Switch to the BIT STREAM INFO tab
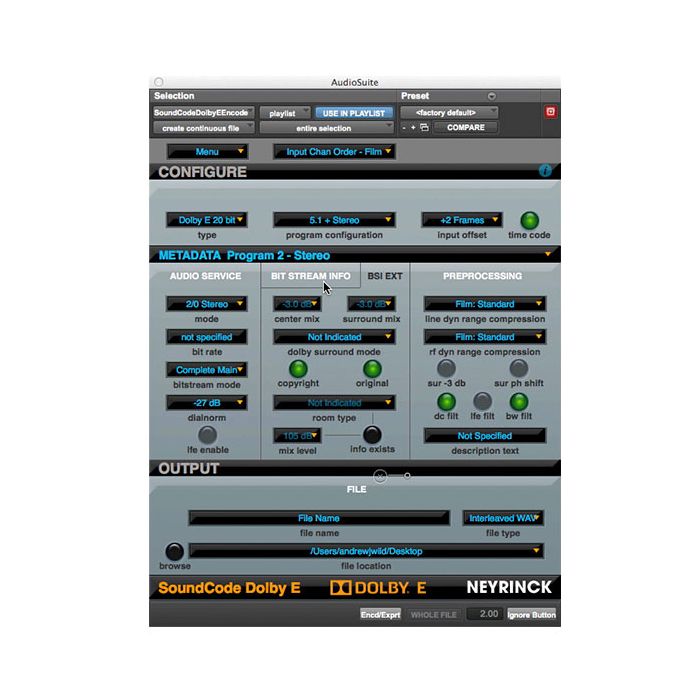 click(x=311, y=276)
